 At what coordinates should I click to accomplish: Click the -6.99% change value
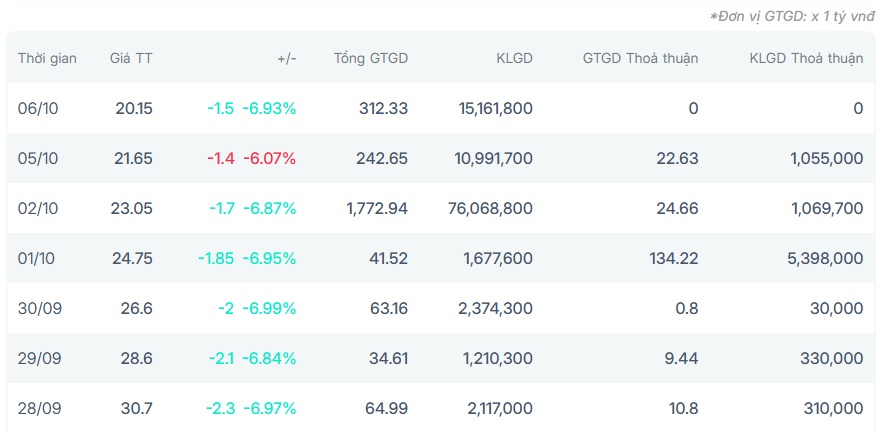click(x=269, y=308)
